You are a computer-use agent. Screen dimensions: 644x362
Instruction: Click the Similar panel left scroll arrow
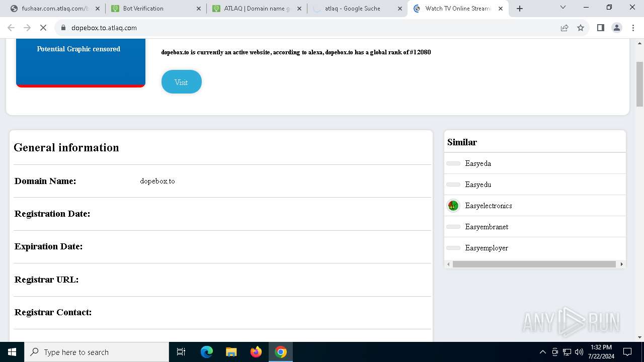click(x=448, y=264)
